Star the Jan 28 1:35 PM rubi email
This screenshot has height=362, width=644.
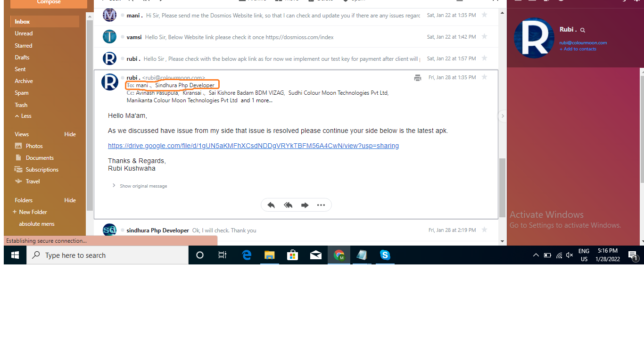pos(484,77)
